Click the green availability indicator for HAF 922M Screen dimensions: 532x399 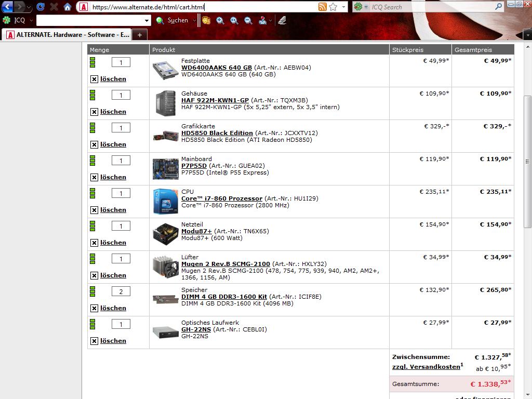pos(92,95)
